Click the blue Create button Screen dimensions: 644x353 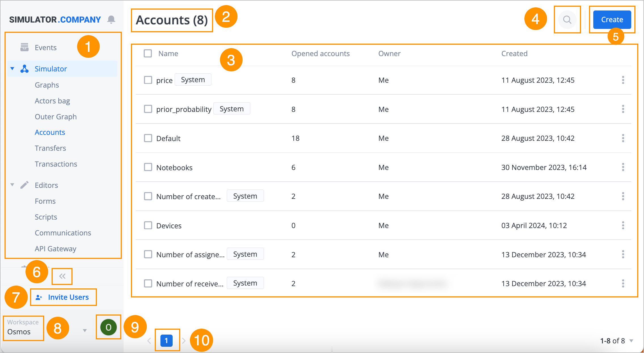pyautogui.click(x=612, y=20)
